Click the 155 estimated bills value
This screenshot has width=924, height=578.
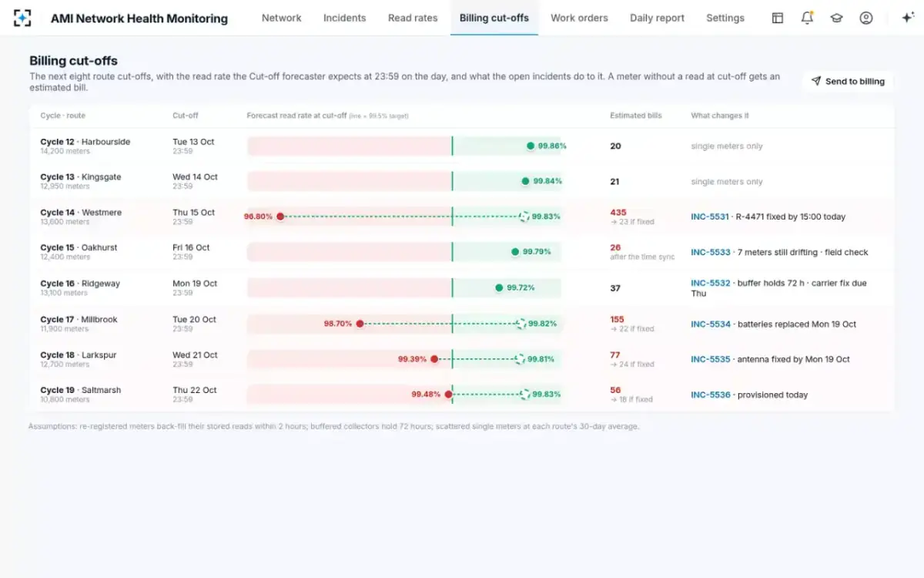coord(617,320)
